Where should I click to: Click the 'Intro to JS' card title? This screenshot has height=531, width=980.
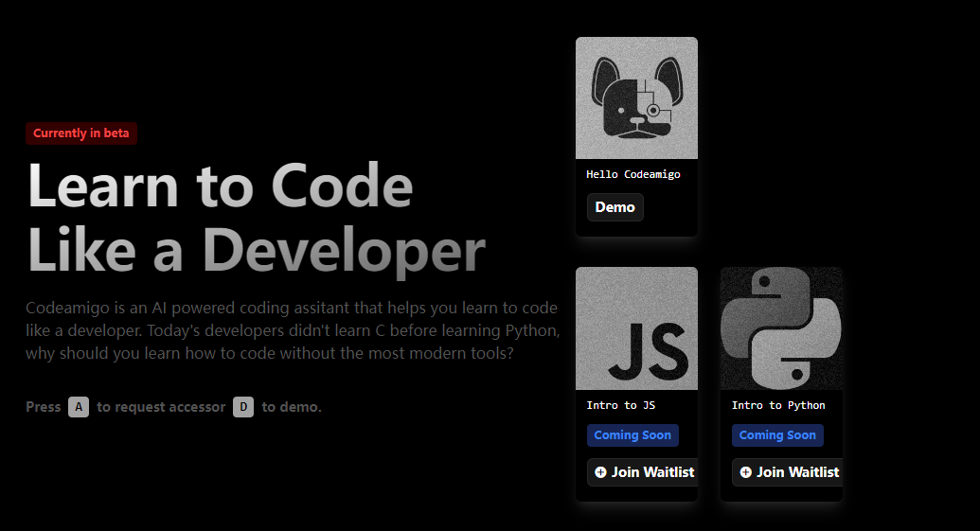point(620,405)
